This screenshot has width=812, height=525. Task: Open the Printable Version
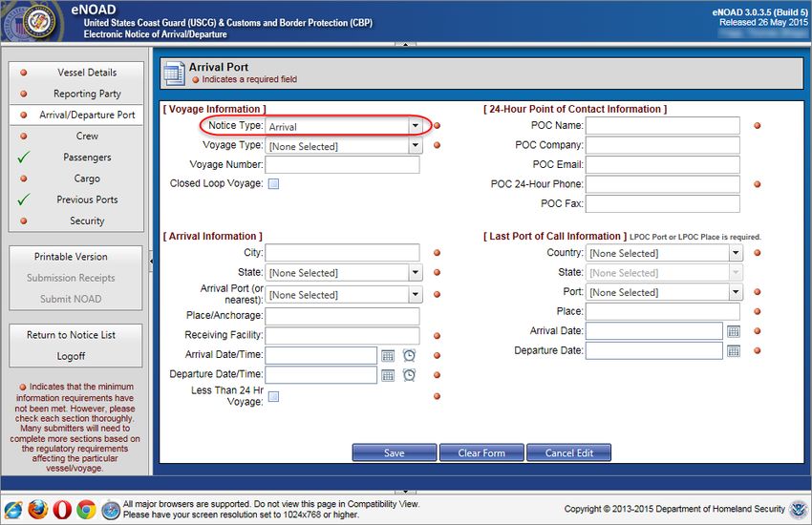click(75, 257)
